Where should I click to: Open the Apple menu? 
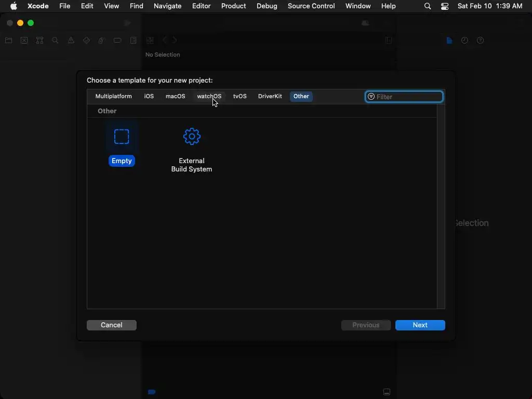coord(14,6)
